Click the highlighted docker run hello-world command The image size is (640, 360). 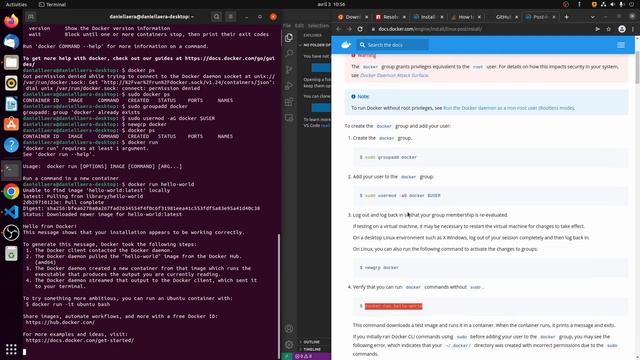(393, 306)
